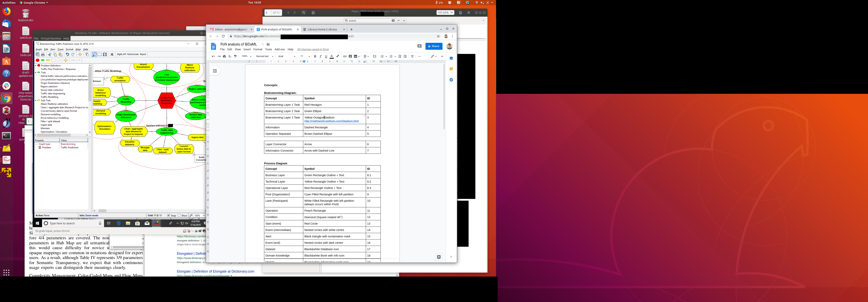Collapse the Problem Definition tree node

pos(36,66)
